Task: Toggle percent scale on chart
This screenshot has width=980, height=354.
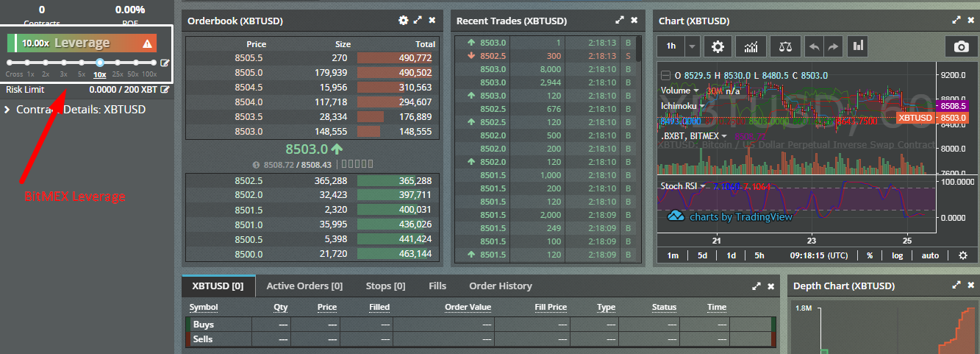Action: (870, 255)
